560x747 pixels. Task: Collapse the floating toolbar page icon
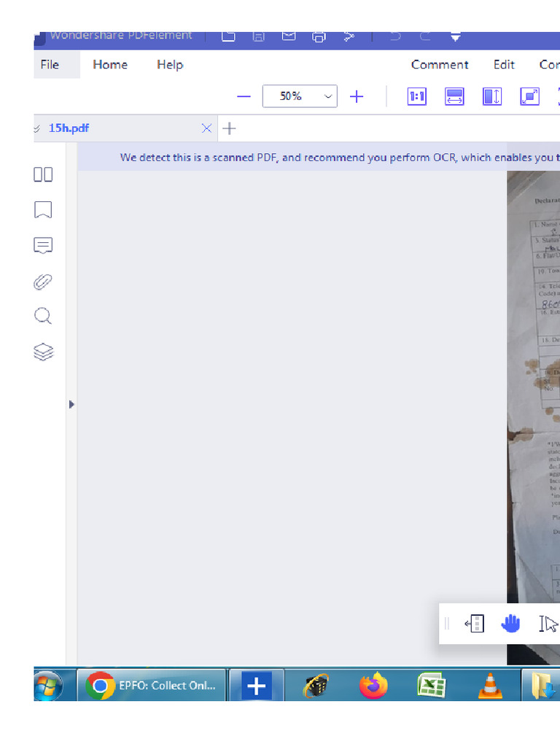475,623
